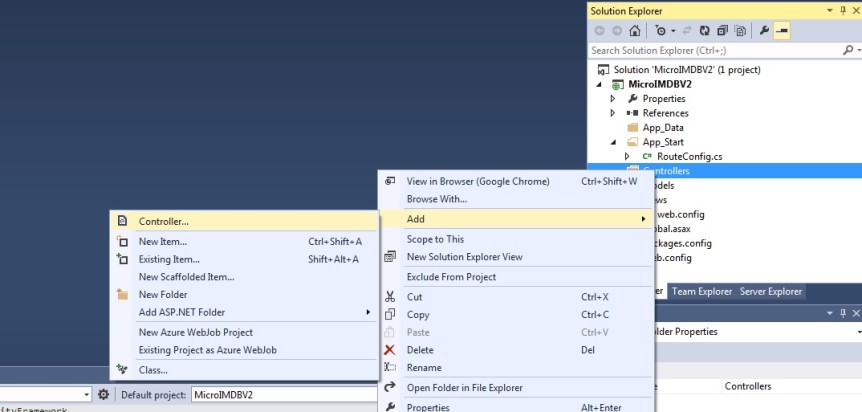Expand the References tree node
Image resolution: width=862 pixels, height=412 pixels.
tap(613, 113)
